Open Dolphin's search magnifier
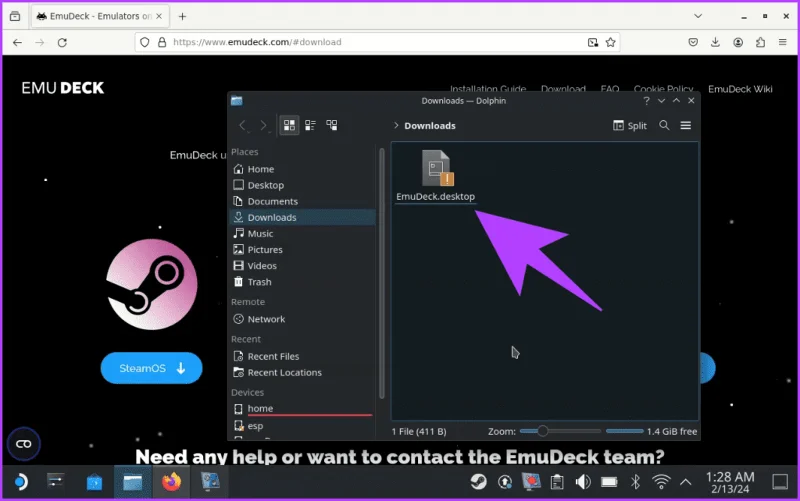Viewport: 800px width, 501px height. pyautogui.click(x=664, y=125)
